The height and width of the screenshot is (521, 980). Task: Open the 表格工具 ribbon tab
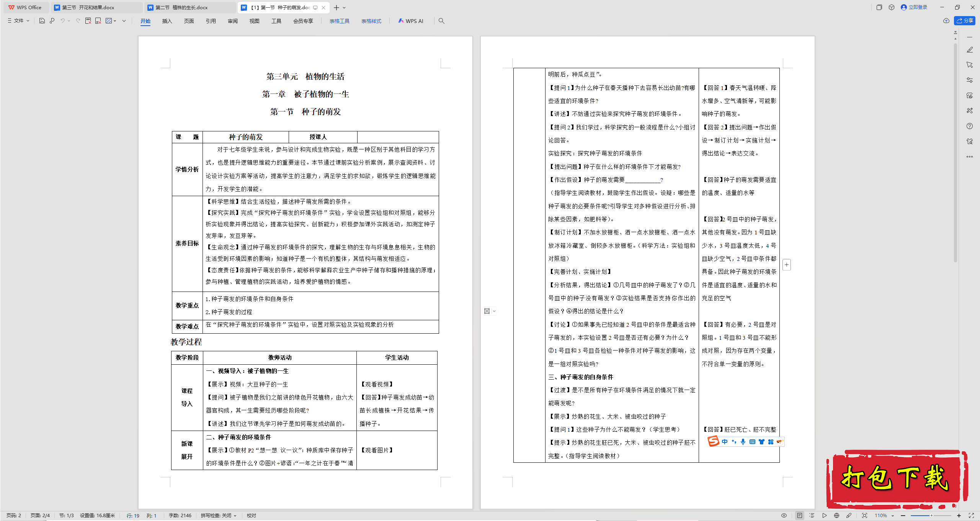click(340, 21)
